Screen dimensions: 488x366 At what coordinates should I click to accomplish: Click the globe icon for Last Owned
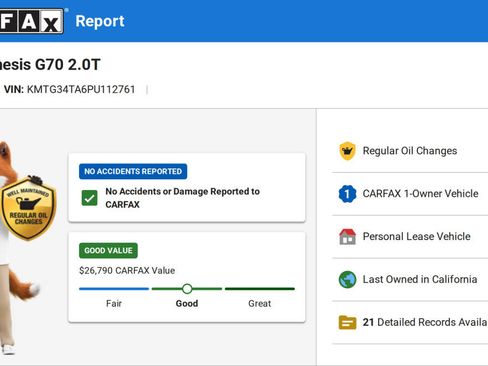[x=347, y=279]
